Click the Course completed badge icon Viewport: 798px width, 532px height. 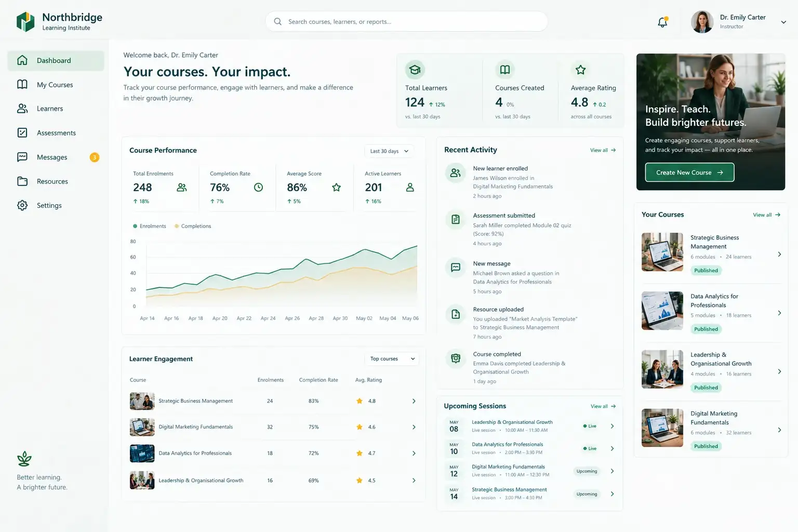pos(456,358)
